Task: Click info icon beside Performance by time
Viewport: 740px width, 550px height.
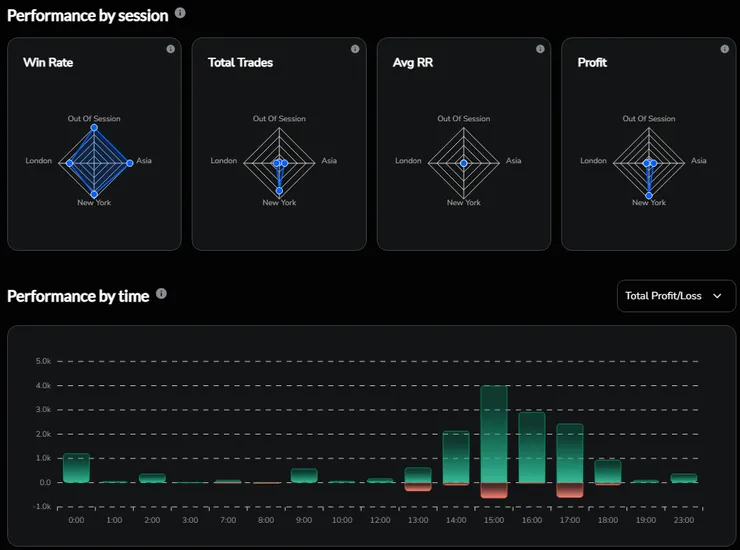Action: (162, 294)
